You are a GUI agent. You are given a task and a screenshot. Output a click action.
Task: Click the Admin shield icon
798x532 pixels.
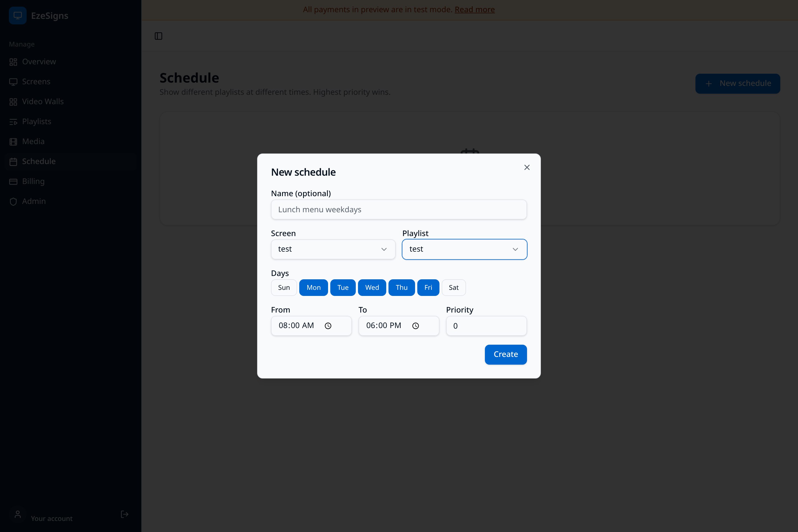click(x=13, y=201)
